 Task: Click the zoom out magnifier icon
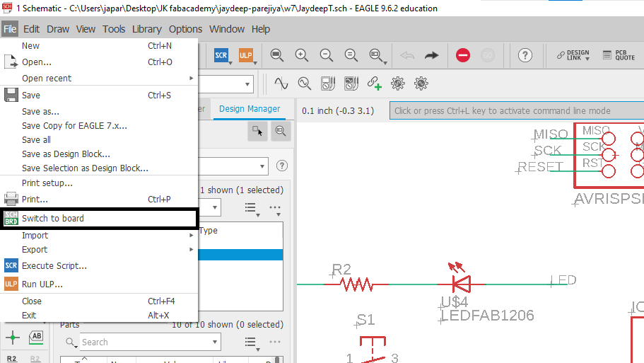pos(326,55)
